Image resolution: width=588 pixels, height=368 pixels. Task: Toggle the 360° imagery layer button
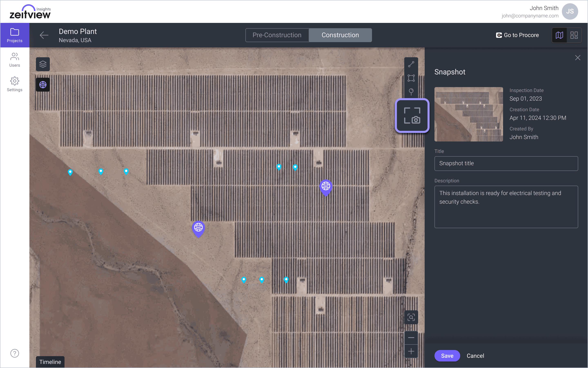(43, 85)
